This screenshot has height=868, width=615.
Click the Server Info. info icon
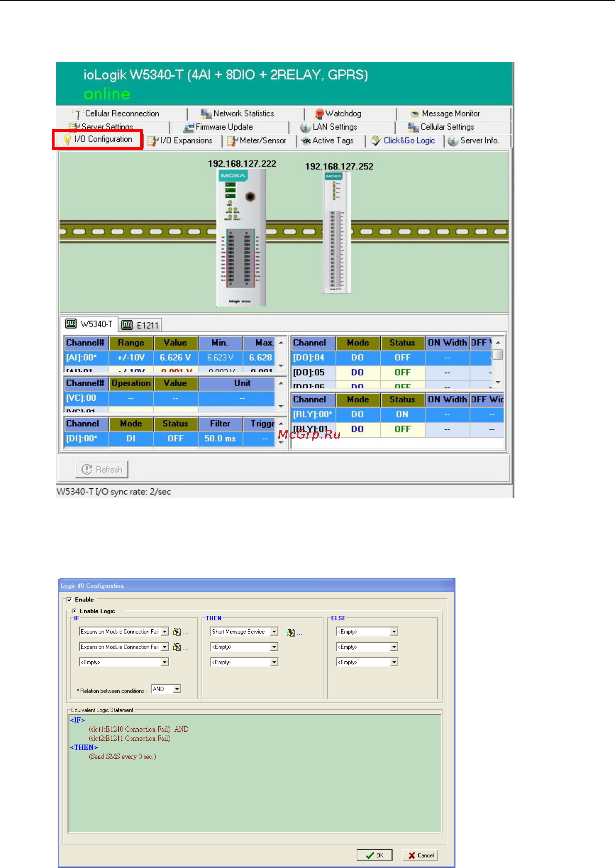pos(453,141)
